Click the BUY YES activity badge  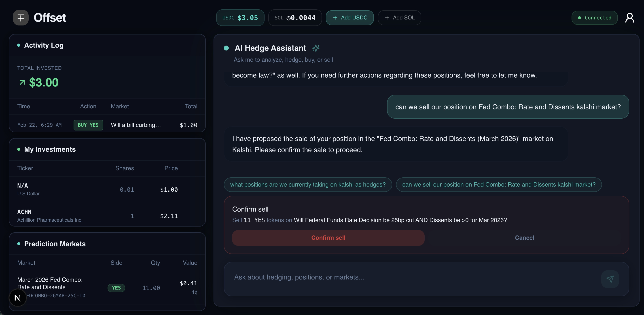click(x=88, y=125)
